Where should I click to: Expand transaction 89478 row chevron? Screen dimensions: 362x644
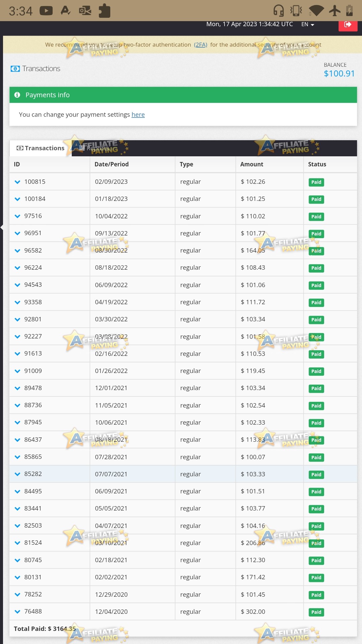point(17,388)
